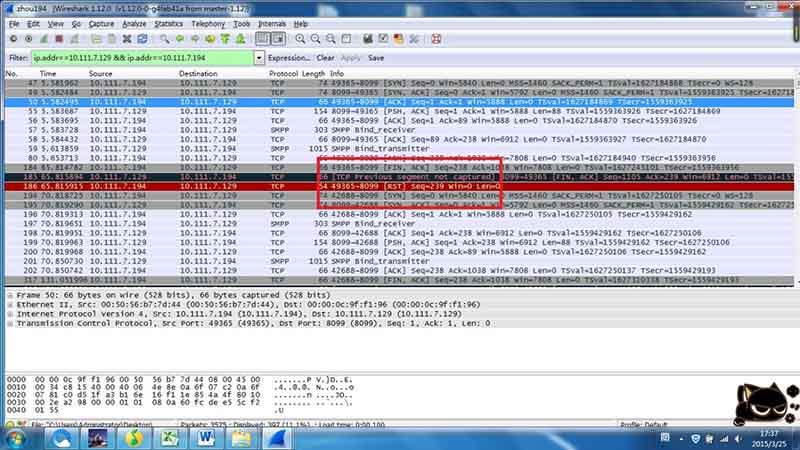Open capture options dialog
Screen dimensions: 800x450
pyautogui.click(x=29, y=39)
